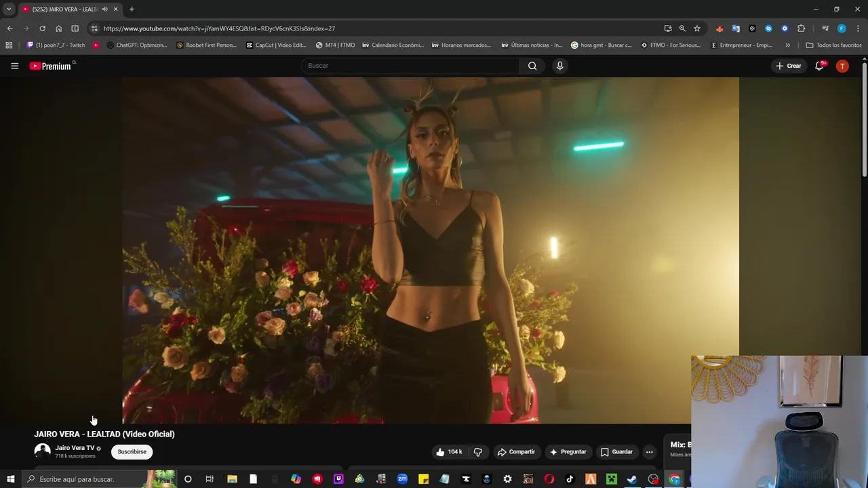
Task: Open FTMO - For Serious bookmark
Action: (671, 45)
